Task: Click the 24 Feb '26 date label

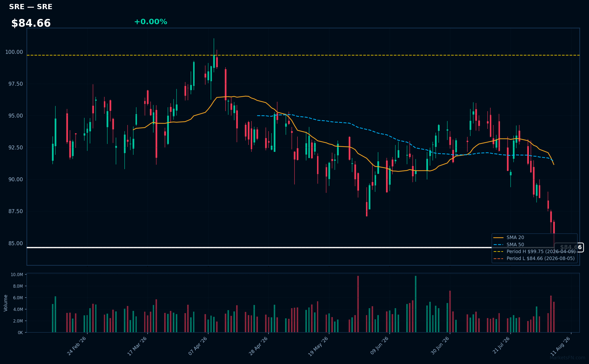Action: [x=76, y=346]
